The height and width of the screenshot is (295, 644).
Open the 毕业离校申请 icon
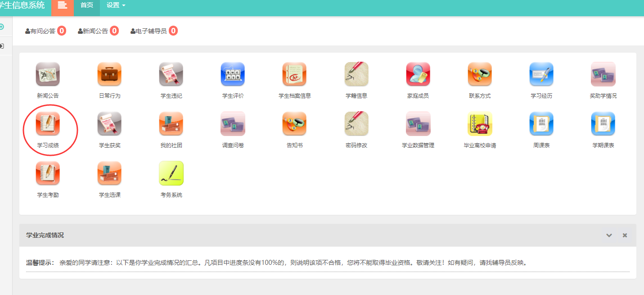click(x=480, y=124)
